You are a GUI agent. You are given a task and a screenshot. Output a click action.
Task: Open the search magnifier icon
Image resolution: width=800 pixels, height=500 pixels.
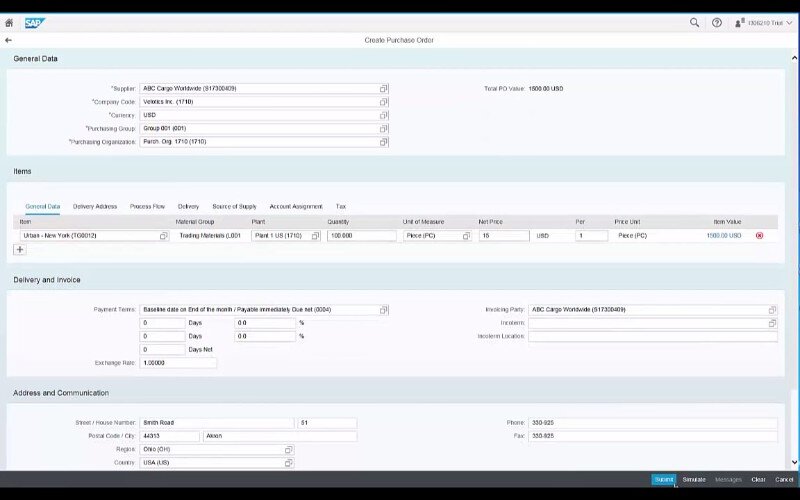tap(695, 22)
